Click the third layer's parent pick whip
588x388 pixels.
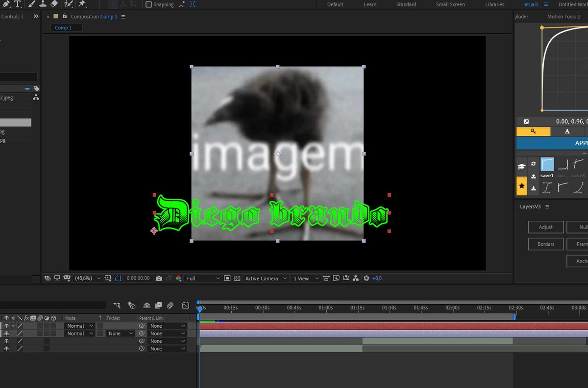(x=142, y=341)
